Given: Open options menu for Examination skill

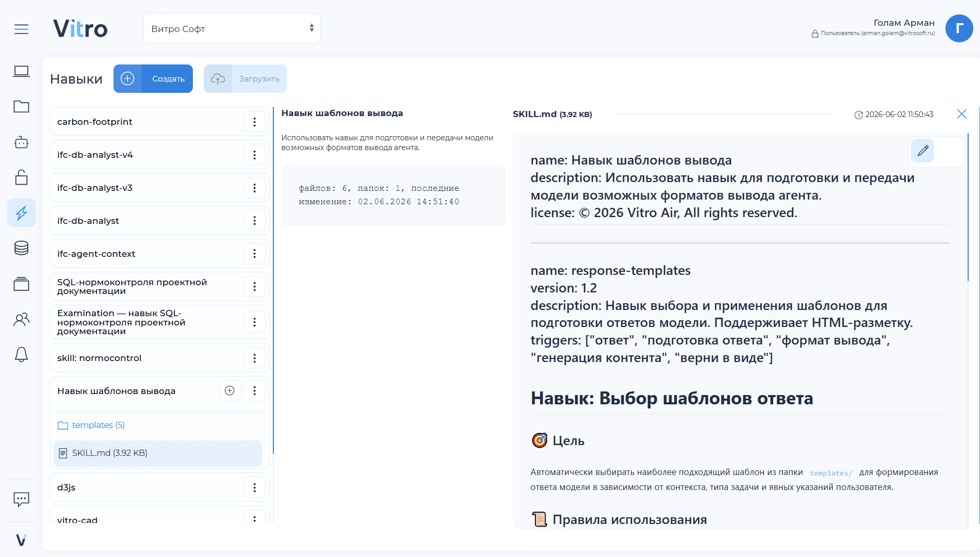Looking at the screenshot, I should tap(254, 322).
